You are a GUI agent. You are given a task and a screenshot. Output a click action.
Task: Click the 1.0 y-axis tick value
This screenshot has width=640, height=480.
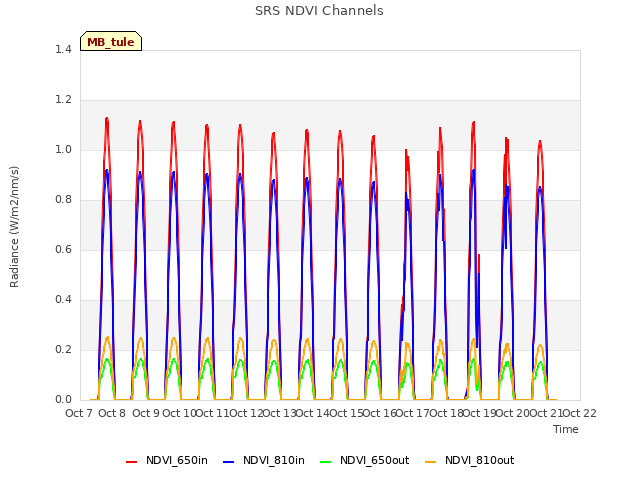[x=63, y=150]
